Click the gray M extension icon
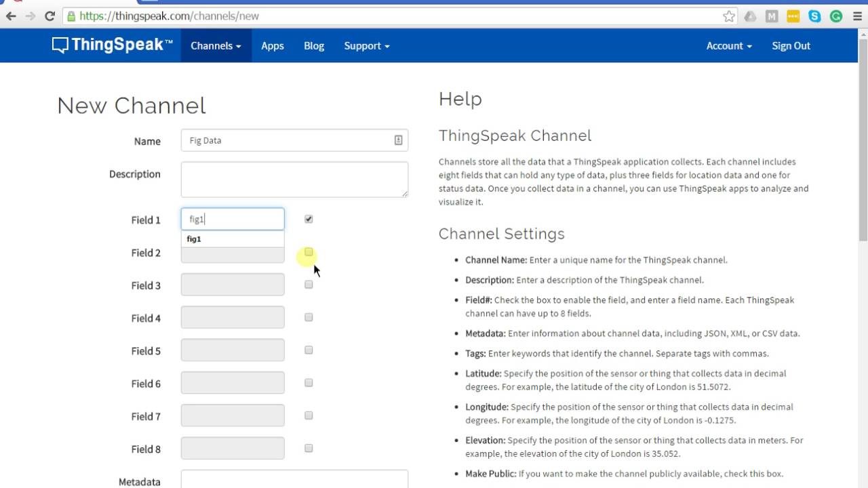 [x=772, y=16]
